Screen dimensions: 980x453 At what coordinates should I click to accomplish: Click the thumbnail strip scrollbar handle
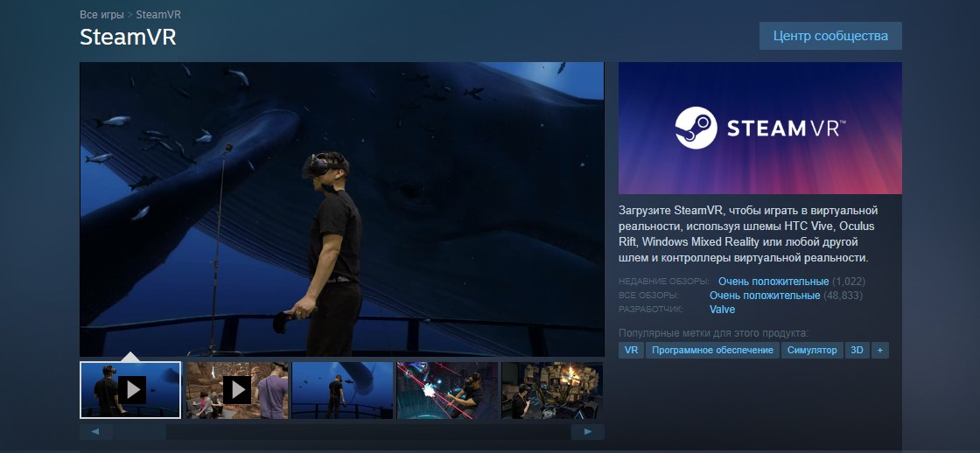click(x=140, y=432)
